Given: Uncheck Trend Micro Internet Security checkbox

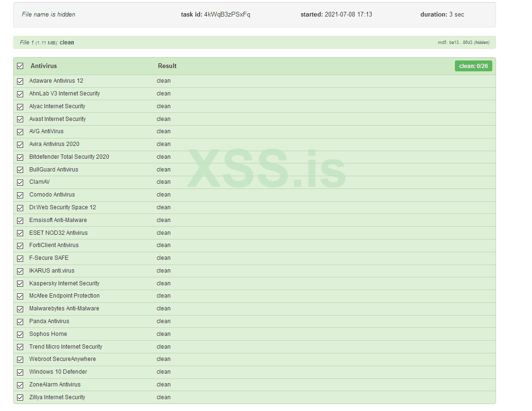Looking at the screenshot, I should click(x=20, y=347).
